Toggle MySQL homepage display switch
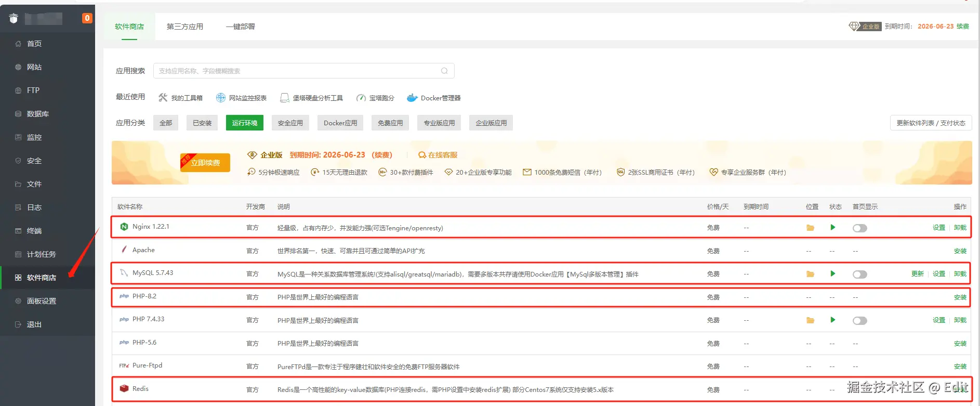This screenshot has width=980, height=406. click(860, 274)
